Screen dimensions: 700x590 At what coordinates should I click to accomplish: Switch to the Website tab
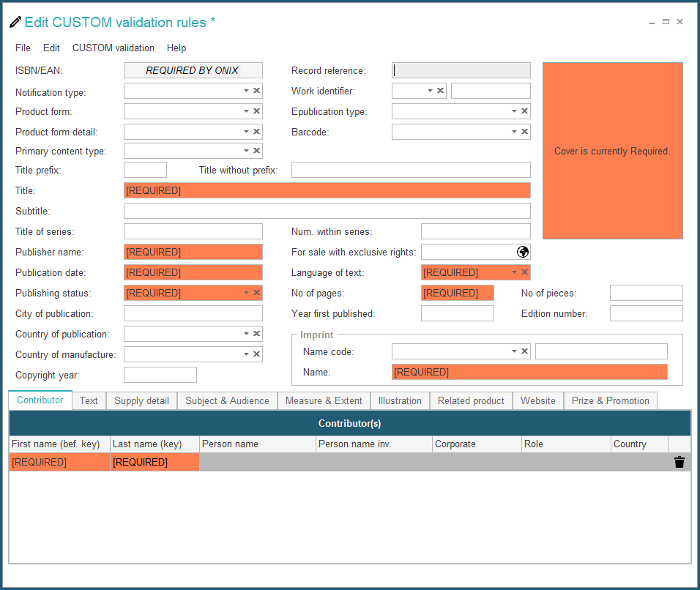pyautogui.click(x=538, y=400)
